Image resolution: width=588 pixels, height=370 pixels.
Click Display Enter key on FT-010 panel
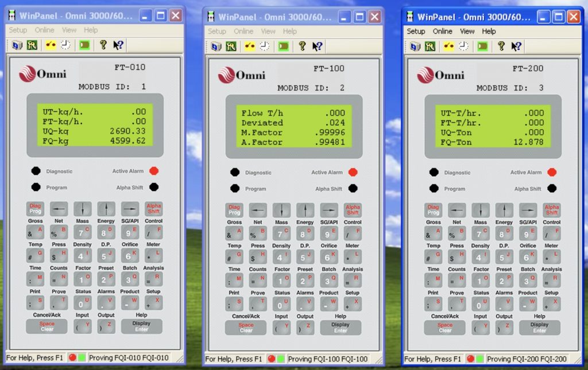pos(141,326)
